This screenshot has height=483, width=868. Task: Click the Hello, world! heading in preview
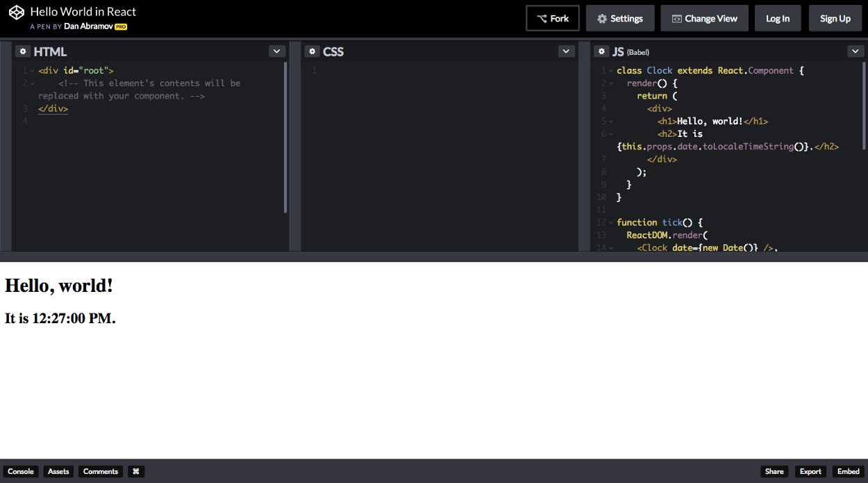coord(59,286)
